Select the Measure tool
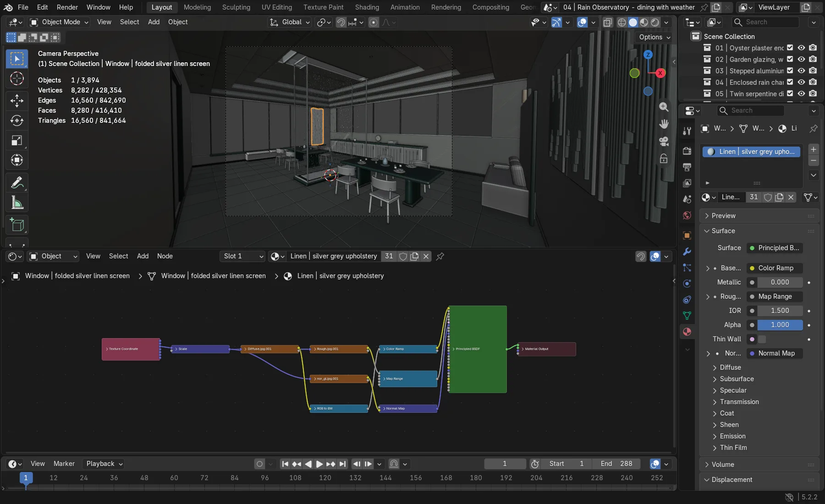Screen dimensions: 825x504 click(17, 203)
